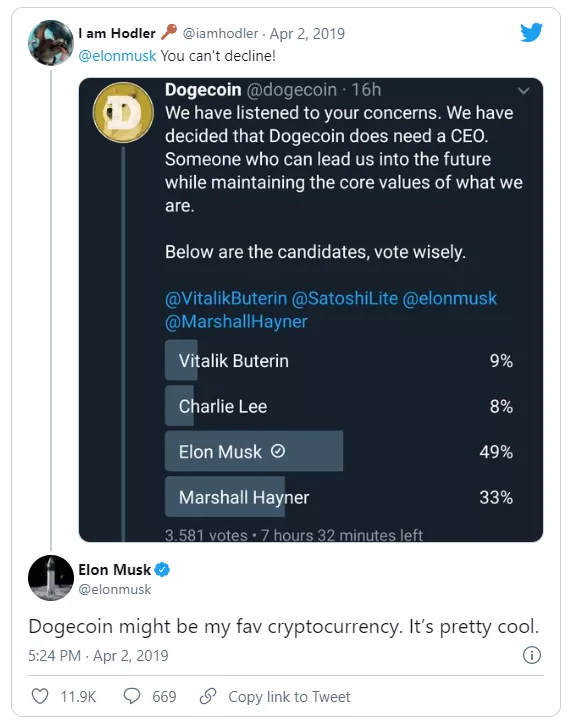
Task: Click Elon Musk's blue verified badge
Action: (x=162, y=570)
